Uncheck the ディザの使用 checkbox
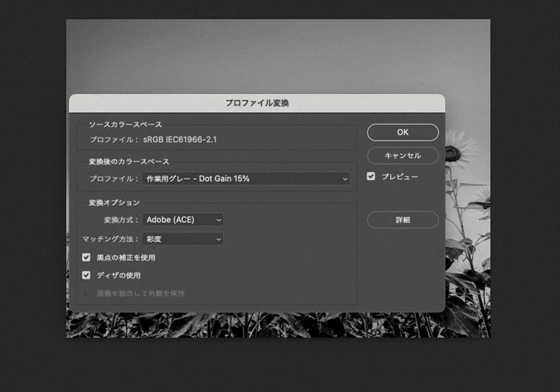560x392 pixels. pos(86,275)
